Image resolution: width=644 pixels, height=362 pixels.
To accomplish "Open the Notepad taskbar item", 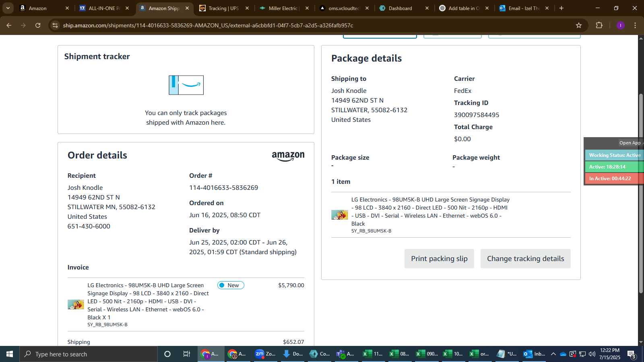I will [x=506, y=354].
